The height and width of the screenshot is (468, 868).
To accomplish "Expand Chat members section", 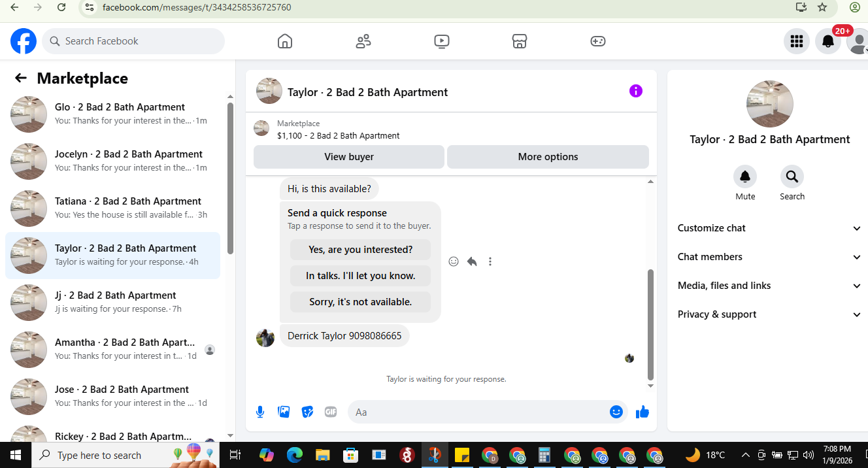I will click(x=769, y=257).
